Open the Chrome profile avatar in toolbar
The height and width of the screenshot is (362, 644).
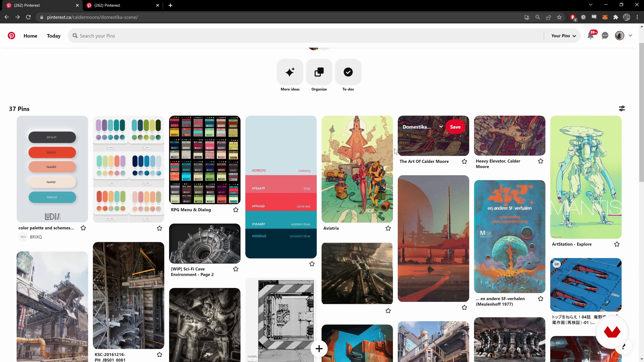pos(627,17)
